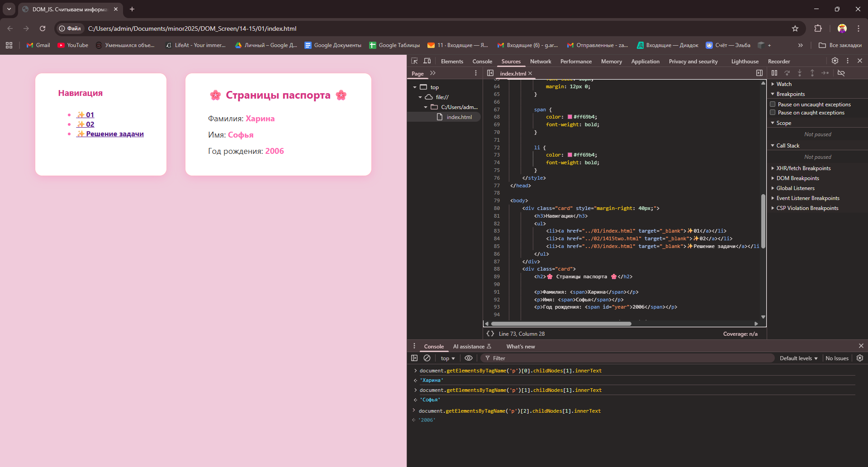Deactivate breakpoints icon in debugger toolbar

point(841,73)
